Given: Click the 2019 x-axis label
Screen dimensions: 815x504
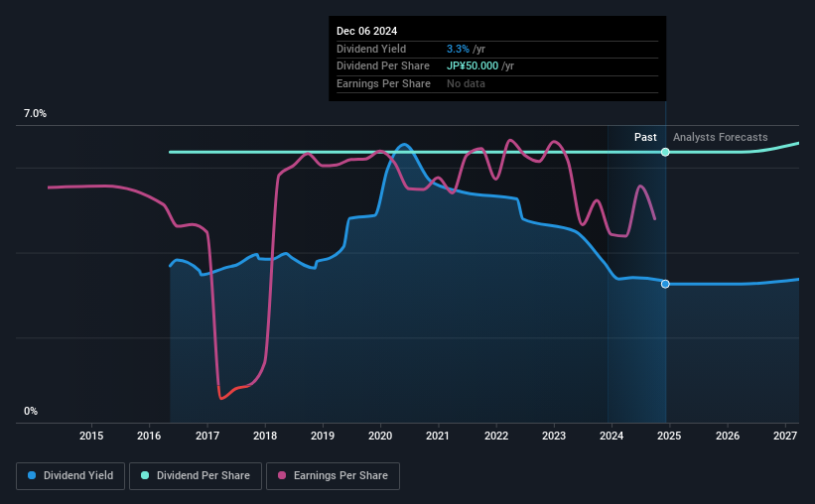Looking at the screenshot, I should (323, 436).
